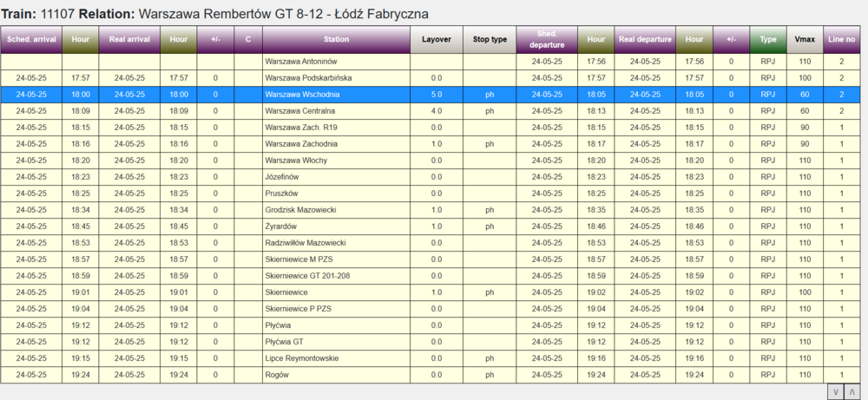The width and height of the screenshot is (868, 400).
Task: Click the Shed. departure column header
Action: pos(547,39)
